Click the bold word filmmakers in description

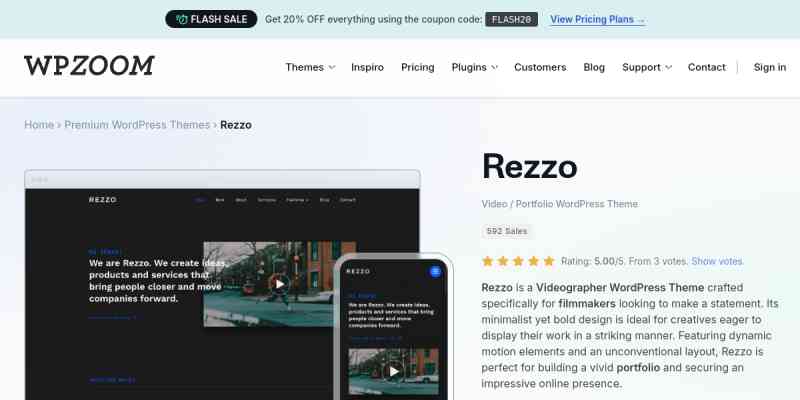coord(587,304)
